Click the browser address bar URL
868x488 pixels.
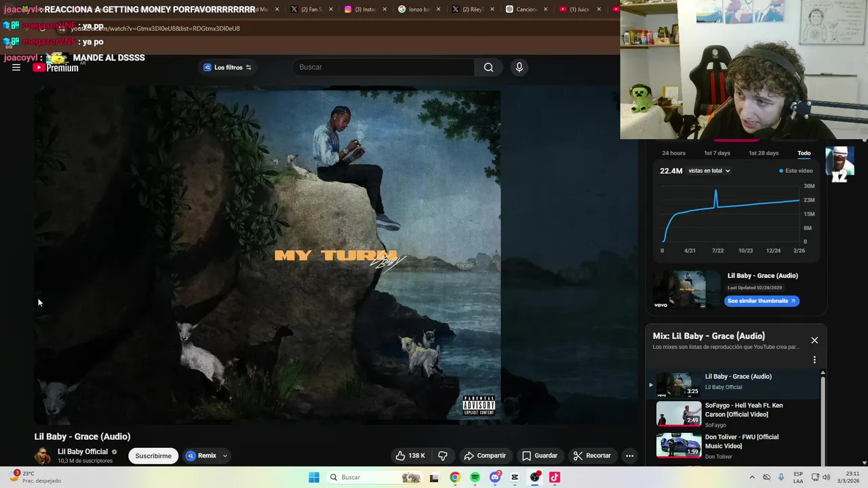click(155, 28)
